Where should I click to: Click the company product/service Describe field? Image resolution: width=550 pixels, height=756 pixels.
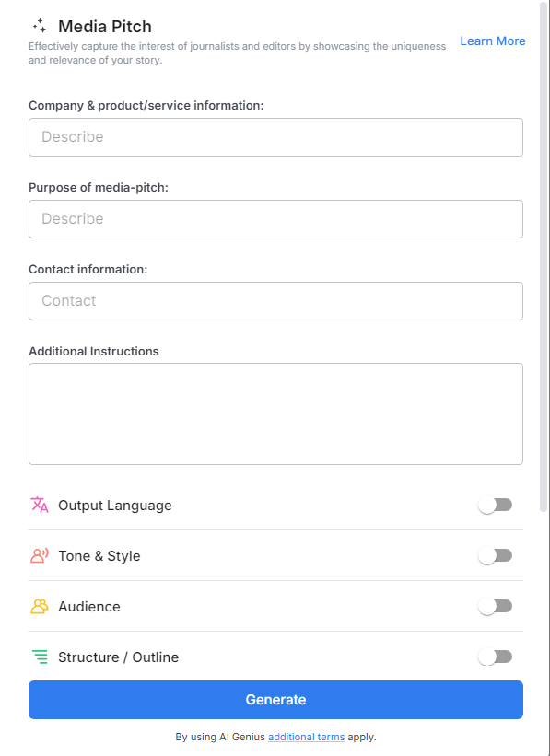[275, 136]
